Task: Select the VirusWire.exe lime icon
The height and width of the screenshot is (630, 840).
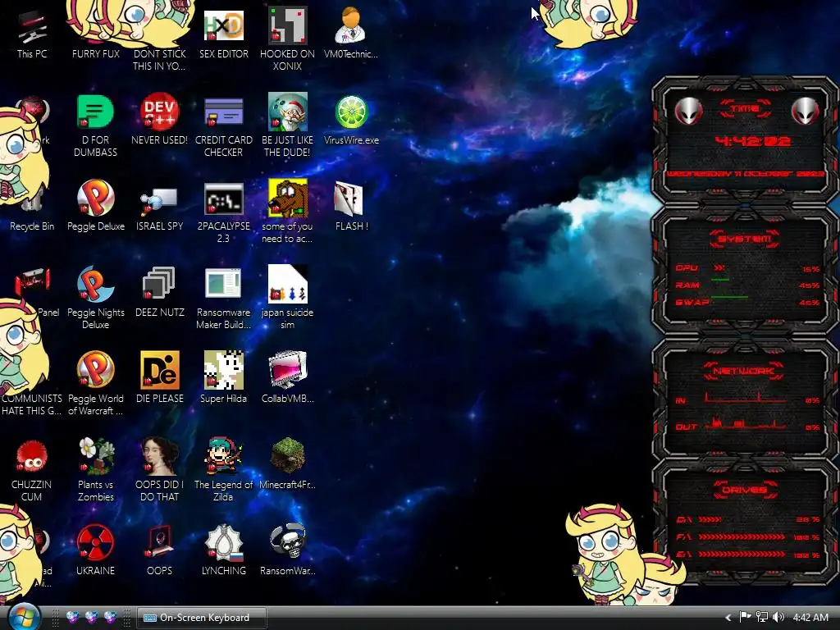Action: coord(351,119)
